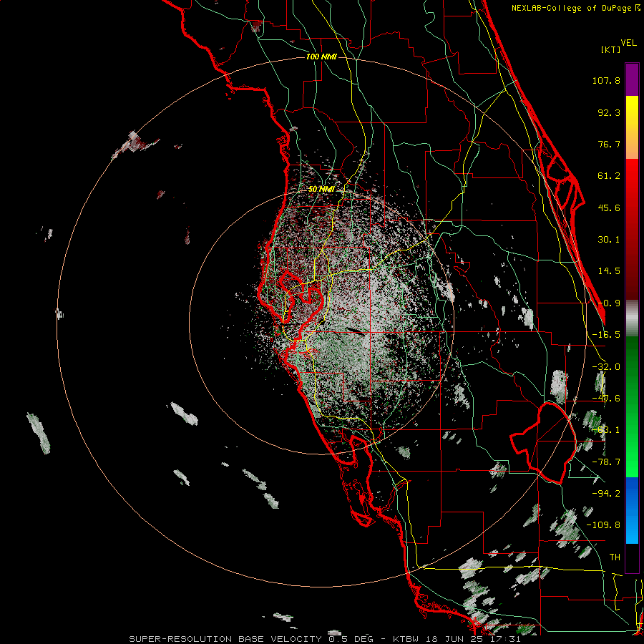This screenshot has height=644, width=644.
Task: Click the 76.7 scale label
Action: click(x=609, y=144)
